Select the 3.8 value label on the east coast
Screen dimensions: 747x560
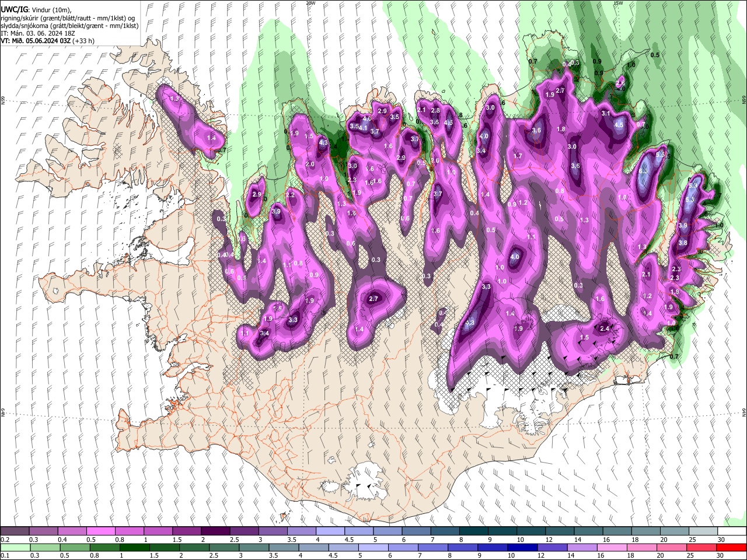683,243
